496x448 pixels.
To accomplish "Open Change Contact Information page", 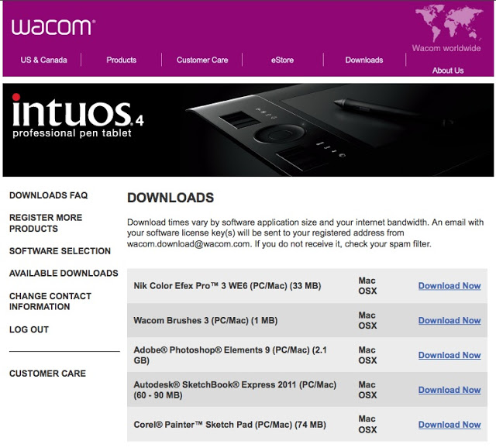I will (x=50, y=302).
